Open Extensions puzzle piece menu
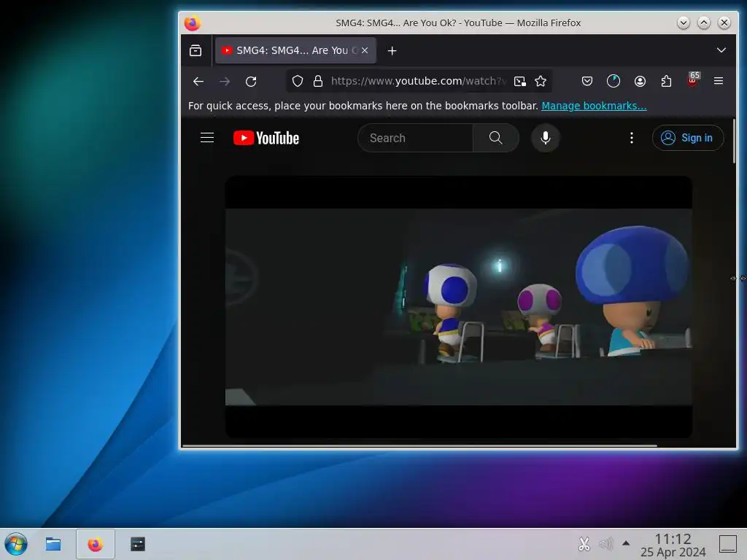This screenshot has height=560, width=747. pyautogui.click(x=666, y=82)
